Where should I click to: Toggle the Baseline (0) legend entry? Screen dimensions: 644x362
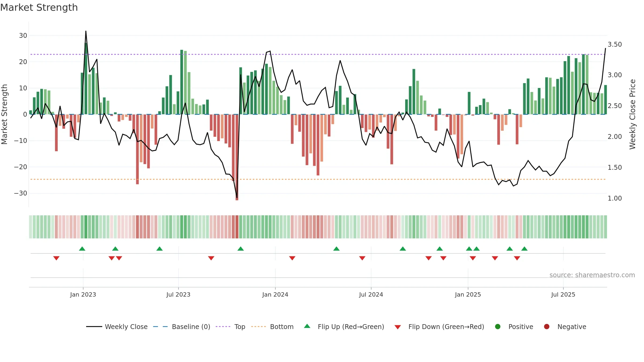(182, 327)
